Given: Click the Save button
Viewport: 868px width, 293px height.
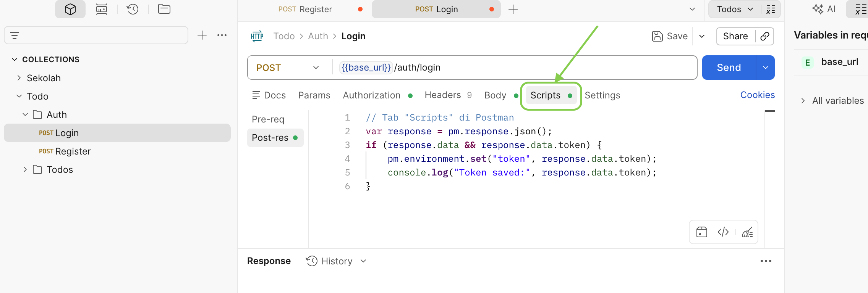Looking at the screenshot, I should click(670, 36).
